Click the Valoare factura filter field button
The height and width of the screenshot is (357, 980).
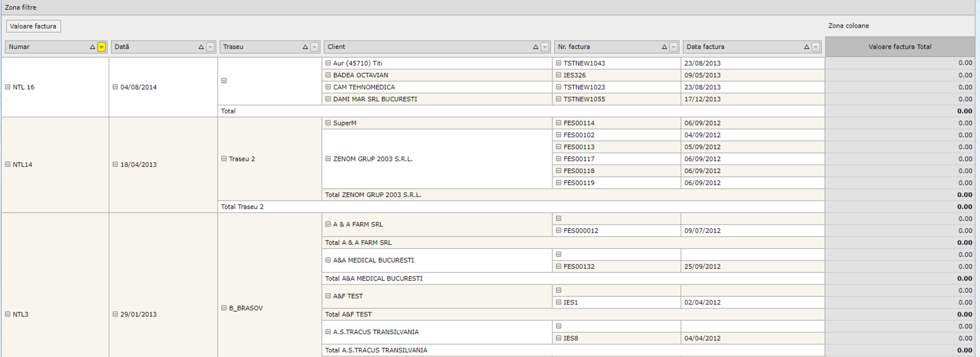pos(33,26)
